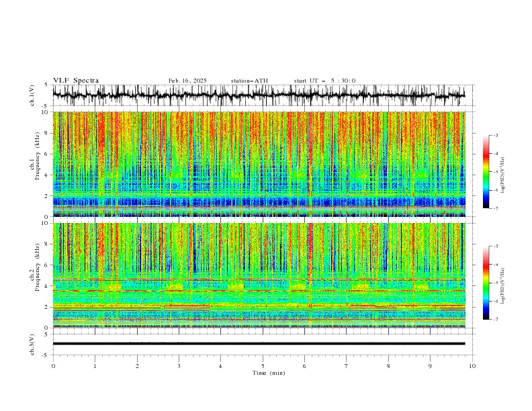The width and height of the screenshot is (532, 411).
Task: Click the ch.1 colorbar 'log(PSD)(V²/Hz)' label
Action: (x=502, y=175)
